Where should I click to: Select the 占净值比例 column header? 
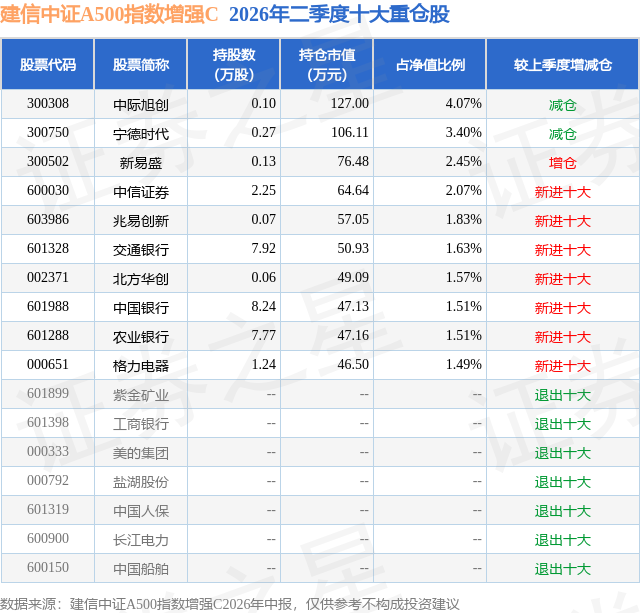430,64
